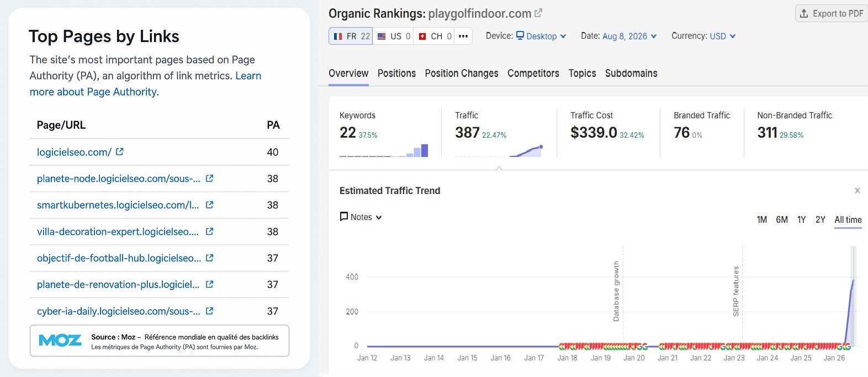Set trend range to 2Y
Image resolution: width=868 pixels, height=377 pixels.
coord(821,220)
